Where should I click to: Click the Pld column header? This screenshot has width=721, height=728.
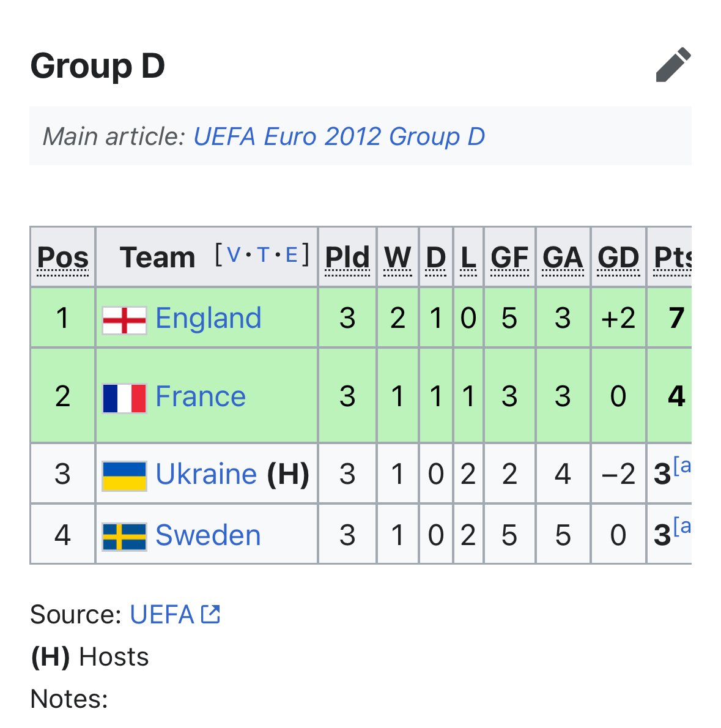point(347,258)
